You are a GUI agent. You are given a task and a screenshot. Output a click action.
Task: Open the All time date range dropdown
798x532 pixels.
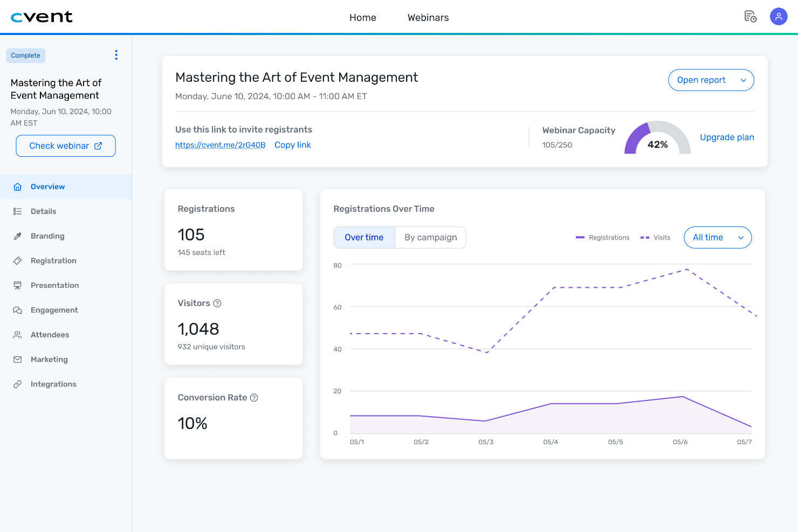point(718,237)
